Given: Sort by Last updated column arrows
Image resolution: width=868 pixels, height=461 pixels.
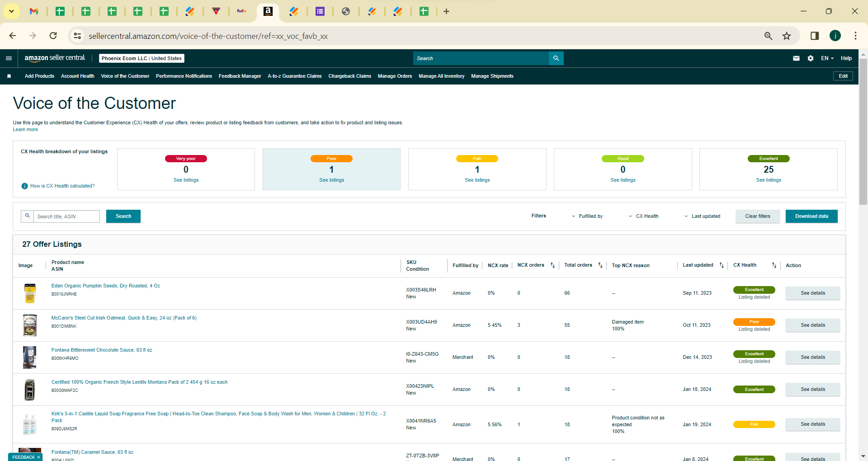Looking at the screenshot, I should 722,265.
